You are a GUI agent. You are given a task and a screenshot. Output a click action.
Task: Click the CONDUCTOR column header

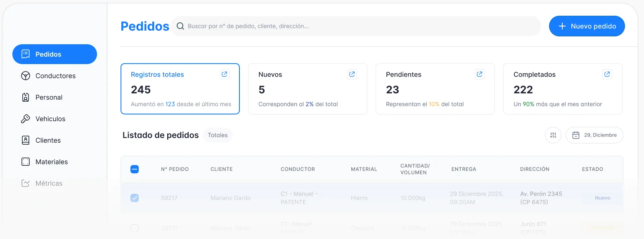click(298, 169)
